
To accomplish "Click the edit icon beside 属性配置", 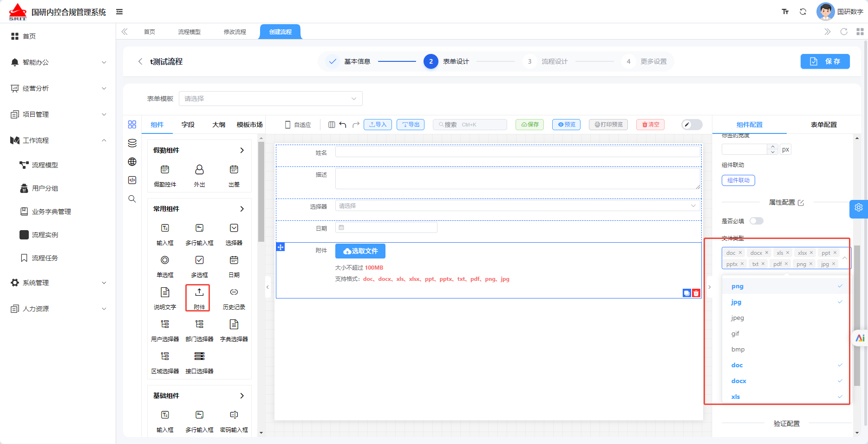I will click(x=801, y=203).
